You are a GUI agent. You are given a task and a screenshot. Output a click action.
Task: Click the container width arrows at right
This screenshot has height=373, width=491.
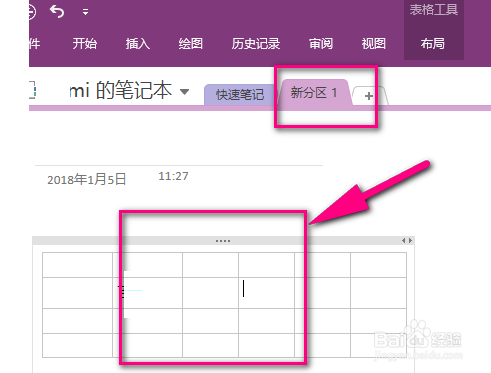coord(407,240)
